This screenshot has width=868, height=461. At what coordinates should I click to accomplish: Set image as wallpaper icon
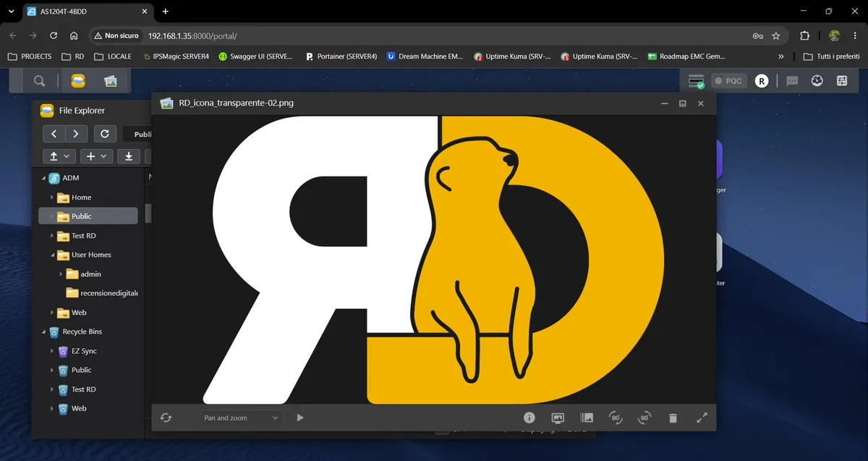coord(558,418)
